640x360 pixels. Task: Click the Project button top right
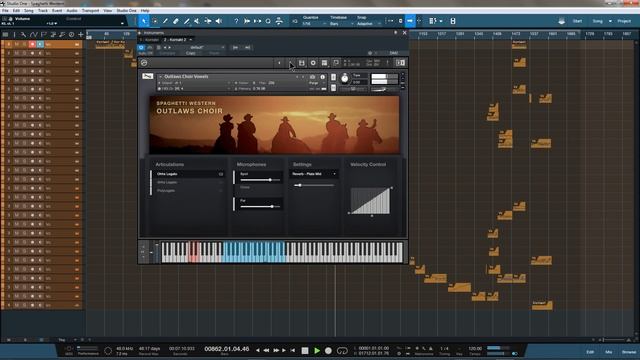624,21
